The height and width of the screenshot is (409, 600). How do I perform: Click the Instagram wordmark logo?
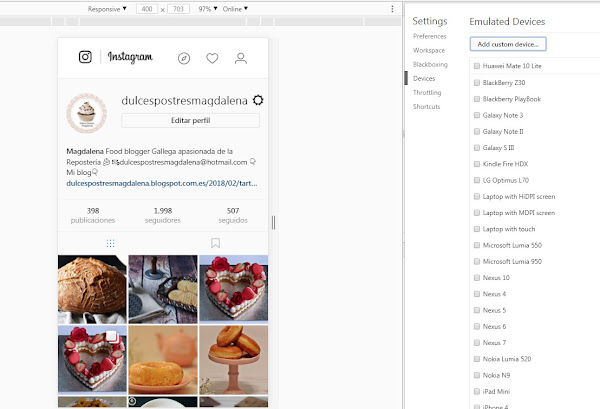tap(130, 57)
